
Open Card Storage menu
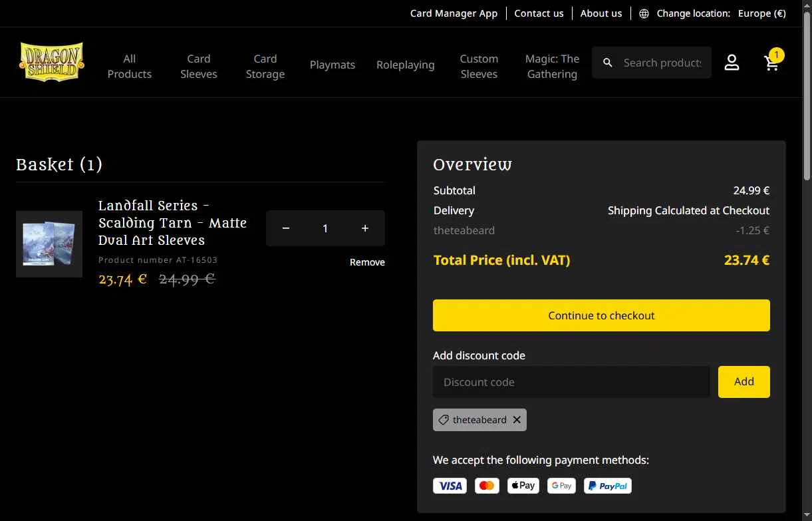pos(265,66)
